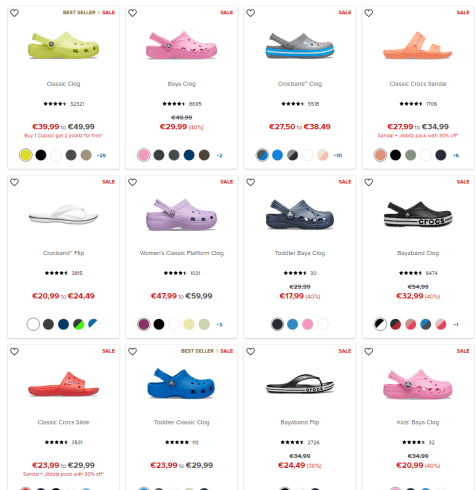
Task: Save Classic Crocs Sandal via heart icon
Action: point(368,13)
